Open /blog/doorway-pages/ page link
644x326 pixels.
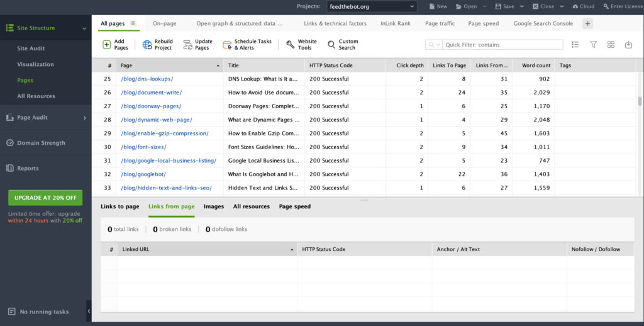(x=151, y=106)
